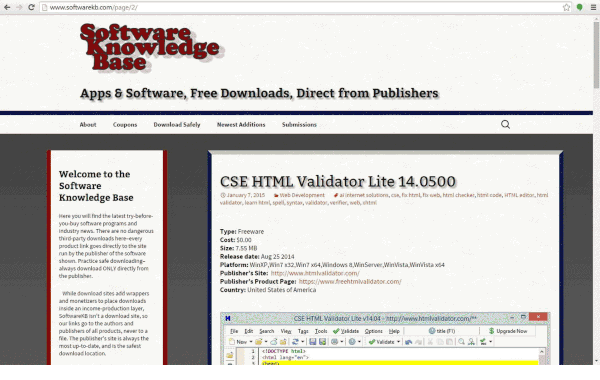The image size is (600, 380).
Task: Visit the http://www.htmlvalidator.com/ publisher link
Action: [315, 273]
